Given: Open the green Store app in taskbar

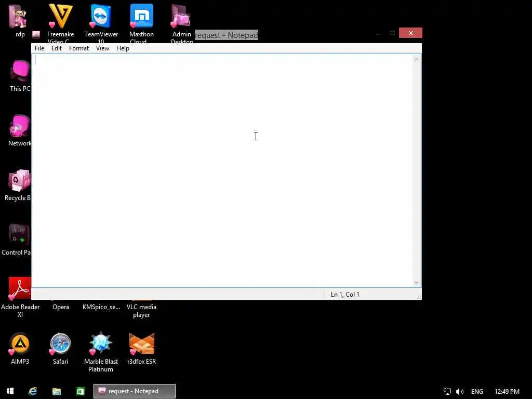Looking at the screenshot, I should 81,391.
